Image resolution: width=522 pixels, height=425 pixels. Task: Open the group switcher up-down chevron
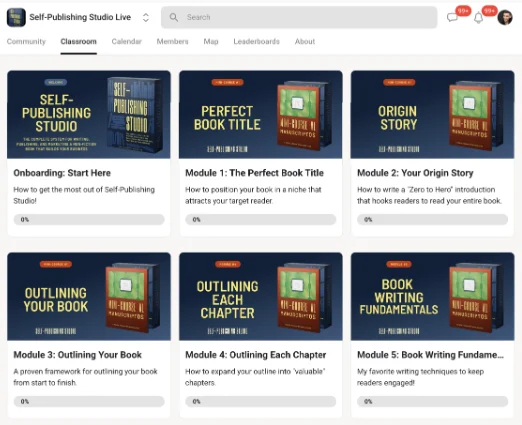[x=146, y=17]
